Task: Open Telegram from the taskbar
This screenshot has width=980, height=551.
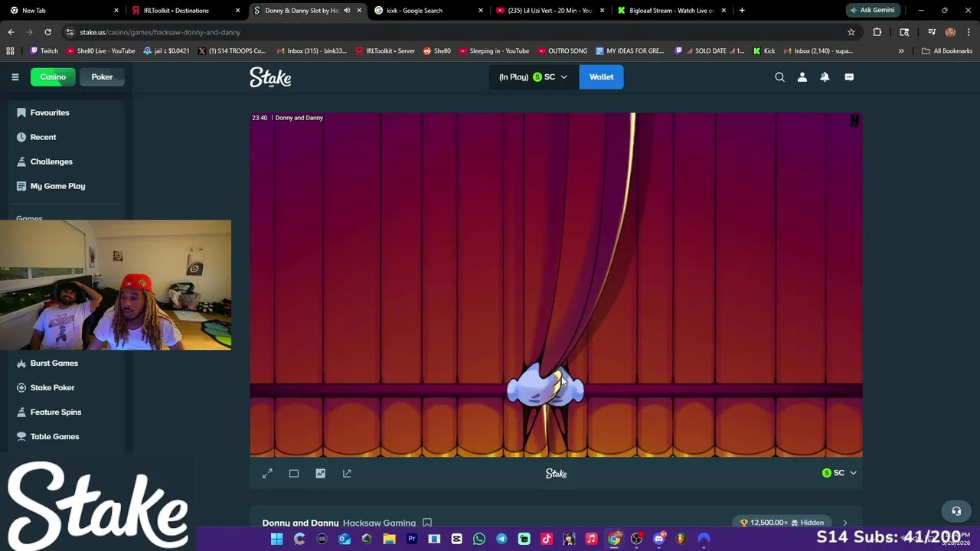Action: point(501,539)
